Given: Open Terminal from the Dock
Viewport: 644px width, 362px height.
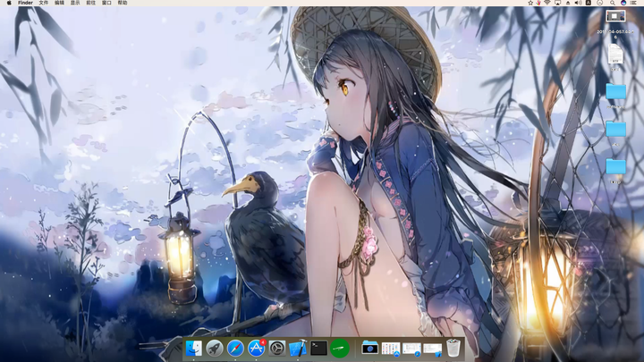Looking at the screenshot, I should (318, 349).
